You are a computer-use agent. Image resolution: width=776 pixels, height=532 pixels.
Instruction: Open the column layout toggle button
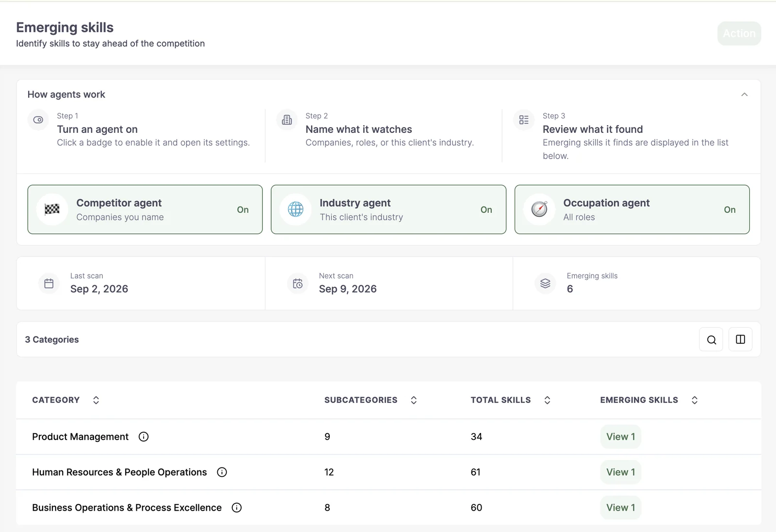[x=741, y=339]
